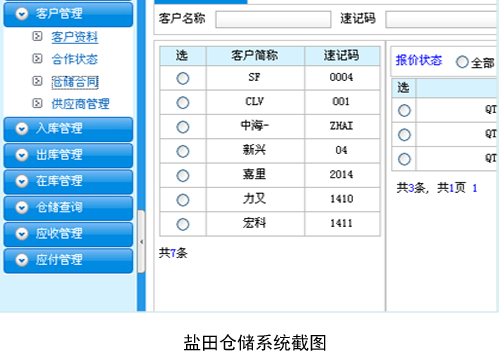Collapse the 客户管理 section chevron
499x360 pixels.
click(x=22, y=14)
